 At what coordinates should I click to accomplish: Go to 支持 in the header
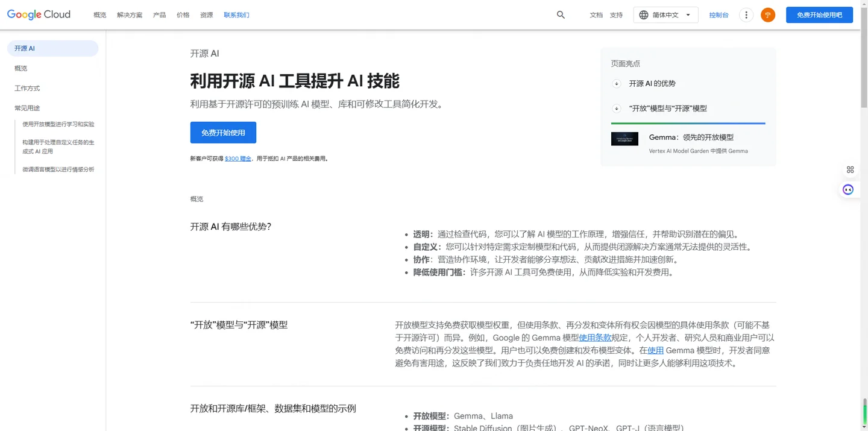coord(616,15)
